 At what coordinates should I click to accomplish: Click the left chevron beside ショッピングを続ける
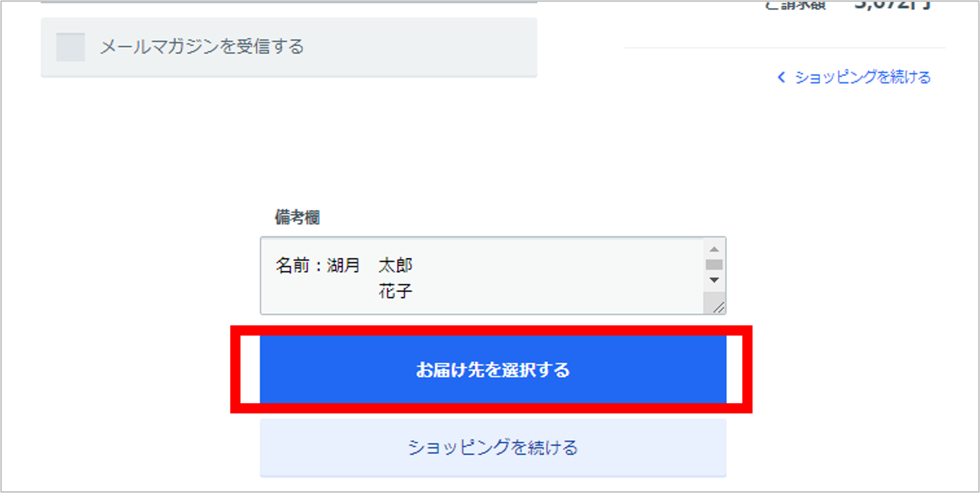pos(781,77)
